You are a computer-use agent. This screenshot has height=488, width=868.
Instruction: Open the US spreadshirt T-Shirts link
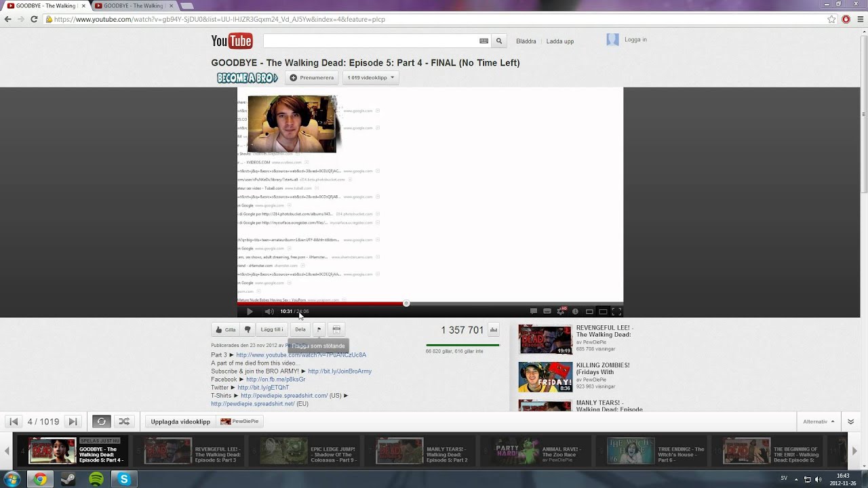tap(284, 396)
